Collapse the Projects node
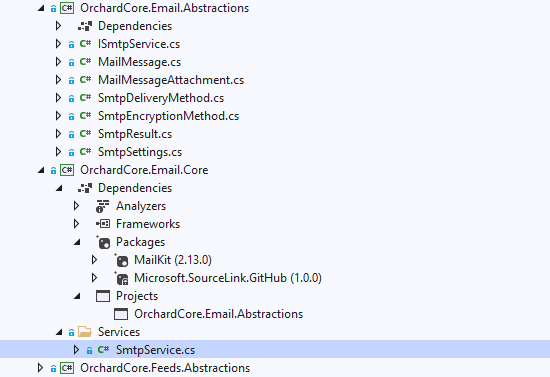Screen dimensions: 550x377 77,297
